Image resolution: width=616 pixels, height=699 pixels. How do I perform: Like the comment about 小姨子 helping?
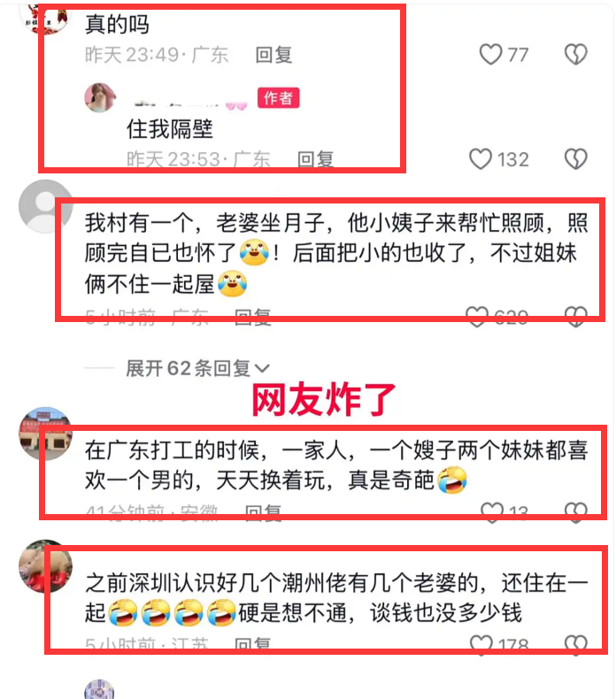(477, 317)
